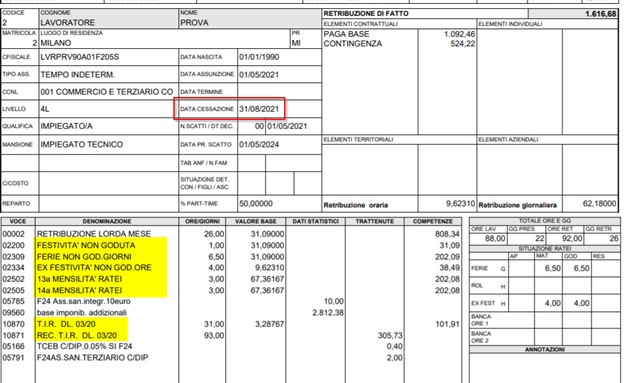This screenshot has width=627, height=383.
Task: Select the fiscal code LVRPRV90A01F205S
Action: [80, 57]
